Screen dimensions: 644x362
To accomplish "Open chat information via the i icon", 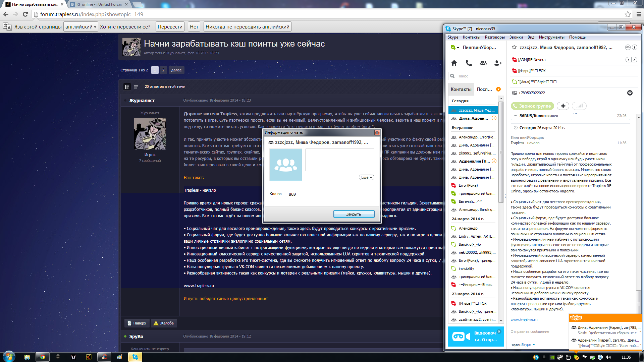I will (635, 47).
